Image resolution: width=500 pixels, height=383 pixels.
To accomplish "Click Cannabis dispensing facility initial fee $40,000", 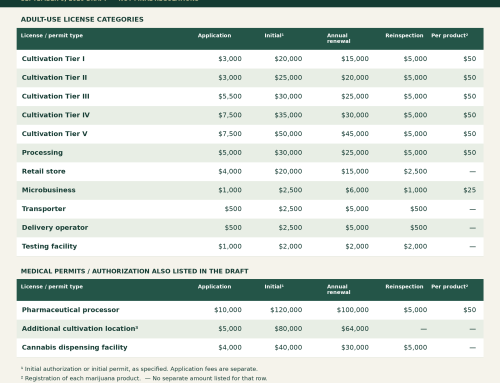I will [x=288, y=347].
